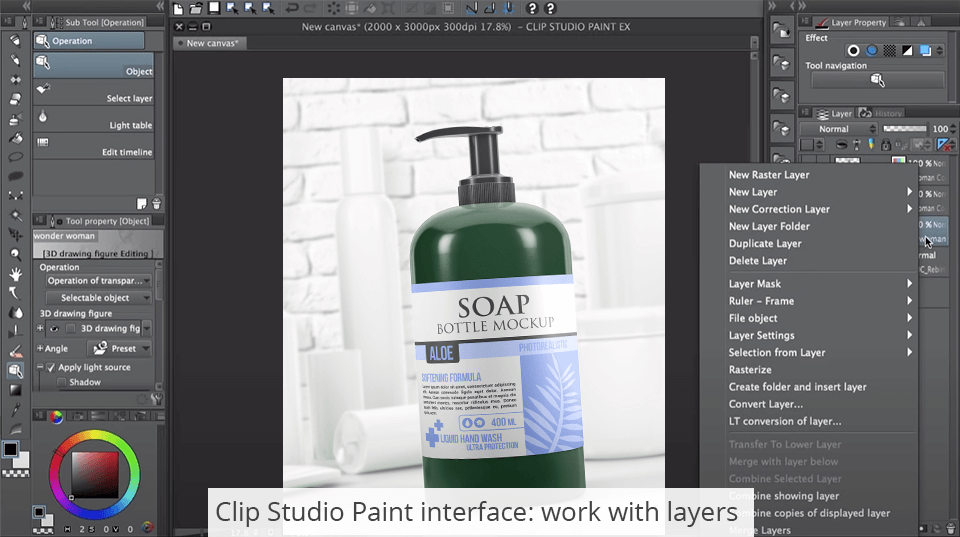Open the Operation of transparent part dropdown

pyautogui.click(x=99, y=280)
